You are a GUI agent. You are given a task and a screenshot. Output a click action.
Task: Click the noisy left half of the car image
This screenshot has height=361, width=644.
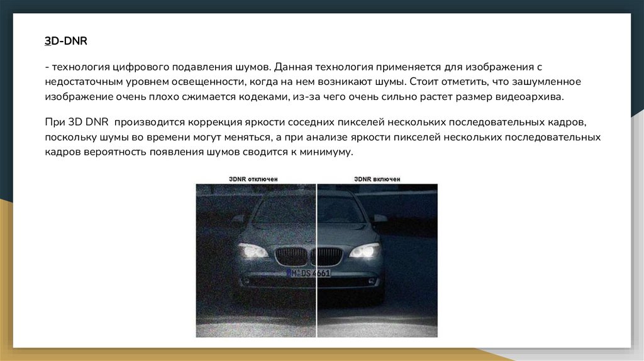pos(256,260)
